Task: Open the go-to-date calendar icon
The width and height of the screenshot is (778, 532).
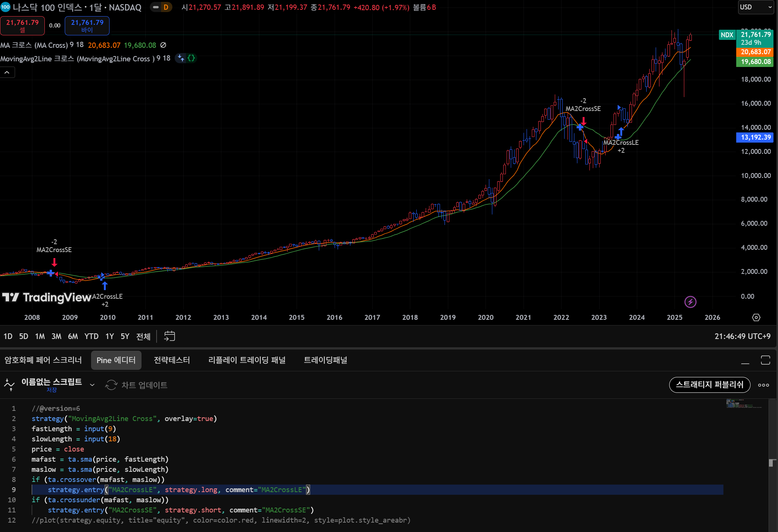Action: pyautogui.click(x=169, y=336)
